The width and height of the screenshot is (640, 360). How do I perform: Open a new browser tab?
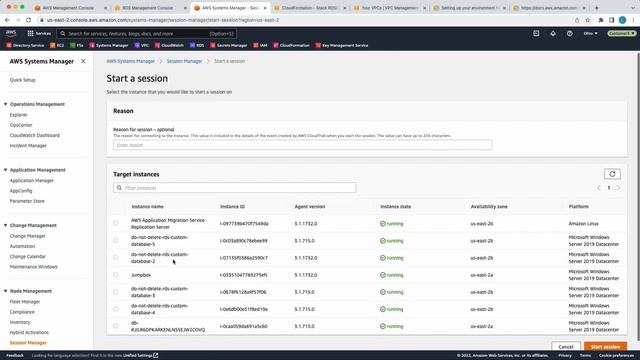click(x=597, y=8)
